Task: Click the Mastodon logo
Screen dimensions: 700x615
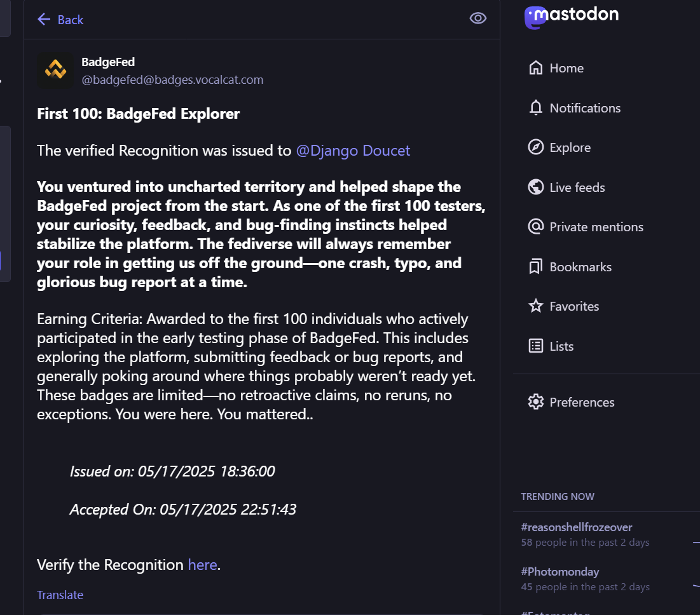Action: [571, 16]
